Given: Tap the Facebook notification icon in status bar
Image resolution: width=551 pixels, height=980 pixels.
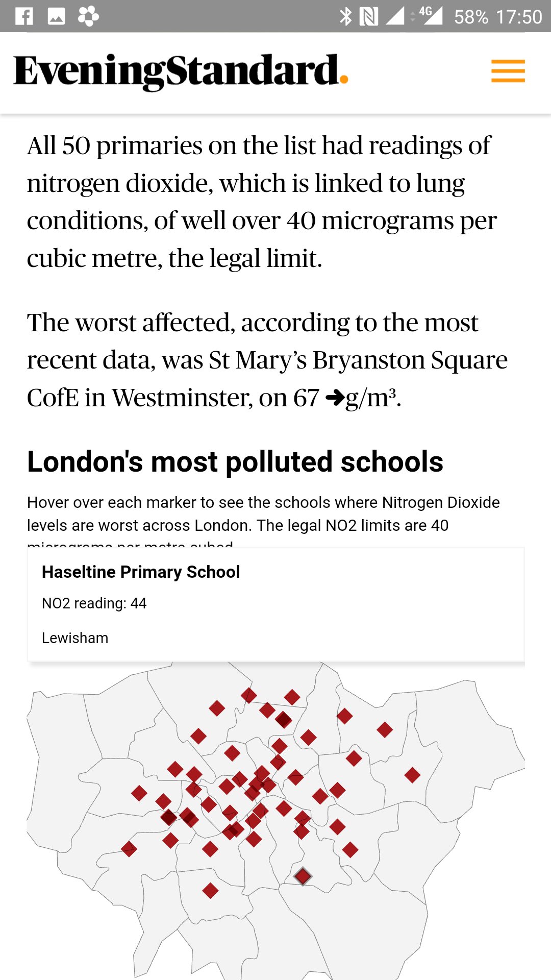Looking at the screenshot, I should [24, 16].
